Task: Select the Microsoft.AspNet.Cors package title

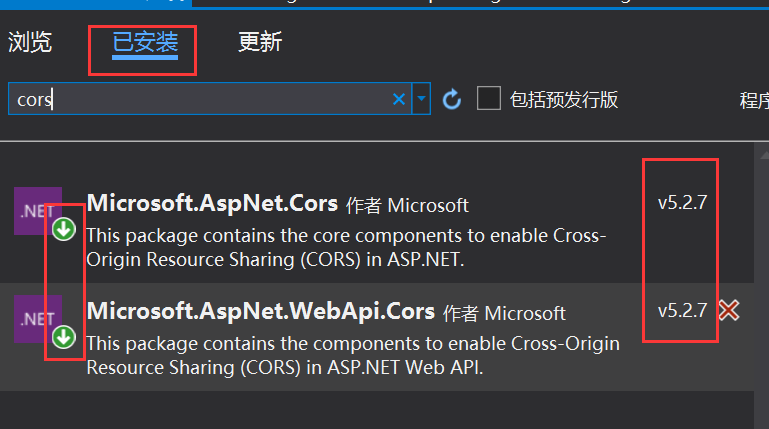Action: (212, 203)
